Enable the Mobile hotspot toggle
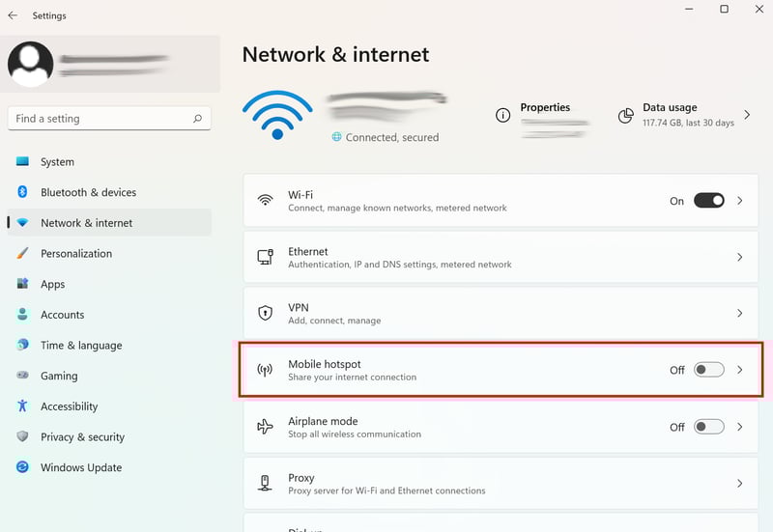This screenshot has width=773, height=532. (709, 370)
